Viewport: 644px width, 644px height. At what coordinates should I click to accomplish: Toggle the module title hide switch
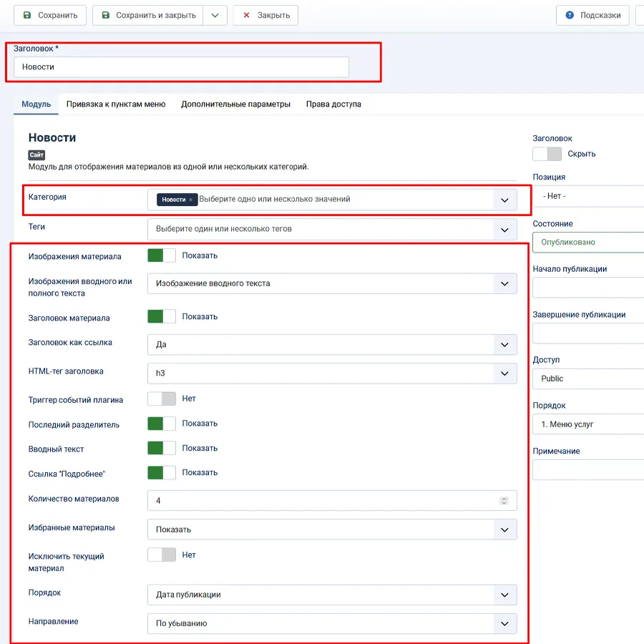tap(547, 154)
